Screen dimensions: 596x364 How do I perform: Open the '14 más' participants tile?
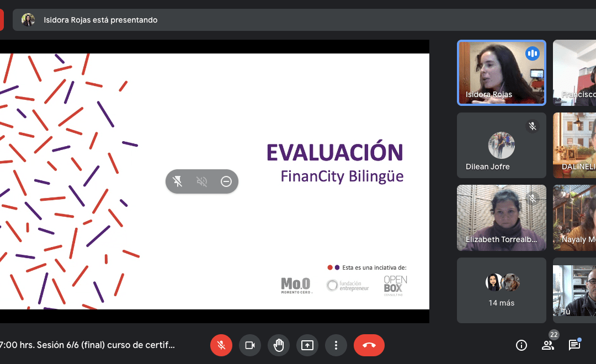(501, 290)
